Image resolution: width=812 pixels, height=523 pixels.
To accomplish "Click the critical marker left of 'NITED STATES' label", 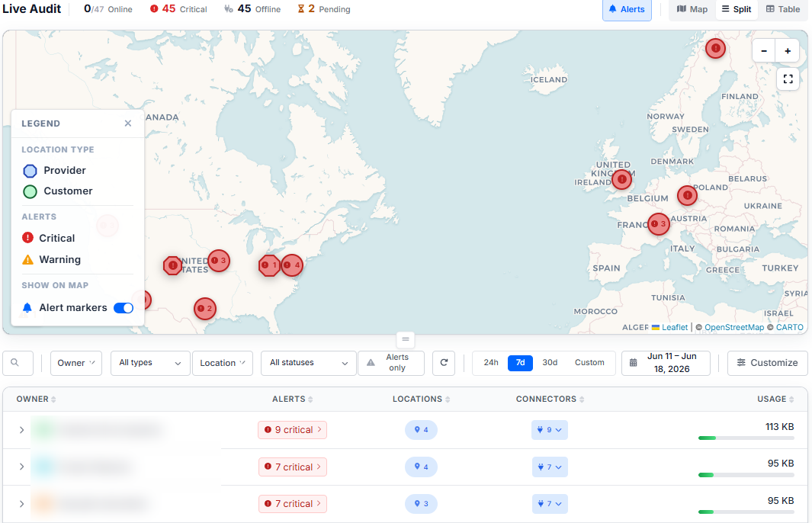I will (x=172, y=265).
